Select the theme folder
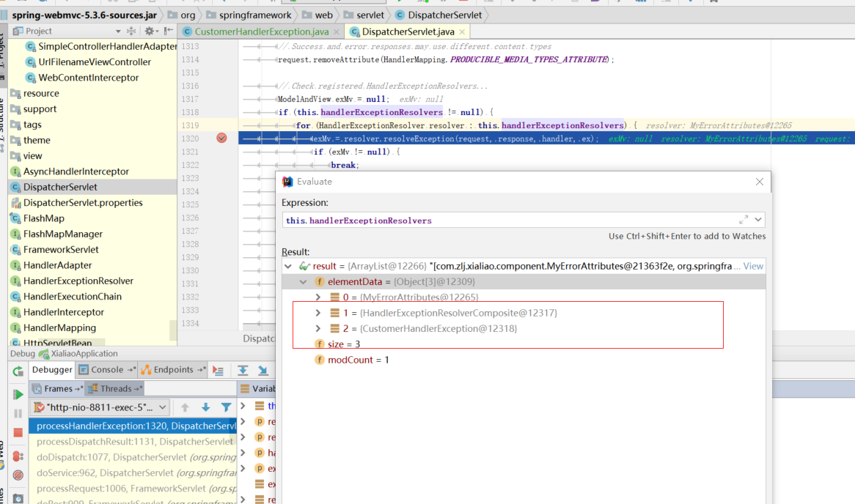 click(37, 140)
